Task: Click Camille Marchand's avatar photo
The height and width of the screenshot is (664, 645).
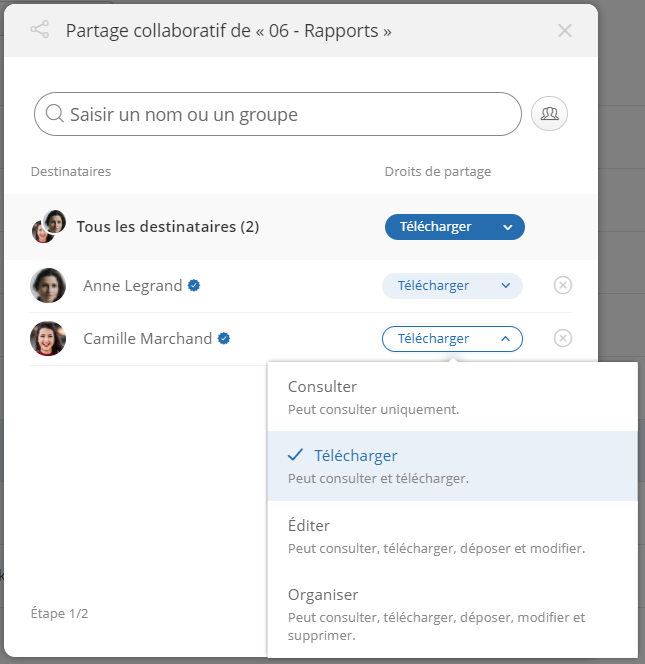Action: point(48,338)
